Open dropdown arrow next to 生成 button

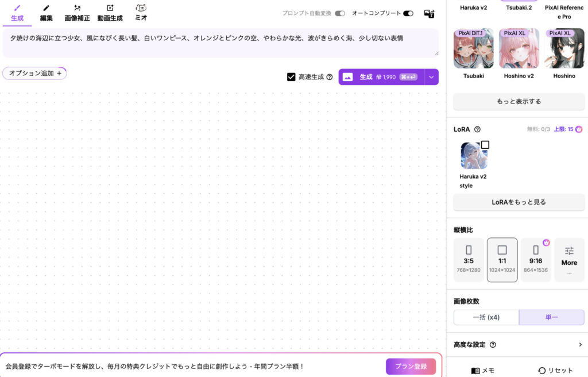pyautogui.click(x=432, y=77)
